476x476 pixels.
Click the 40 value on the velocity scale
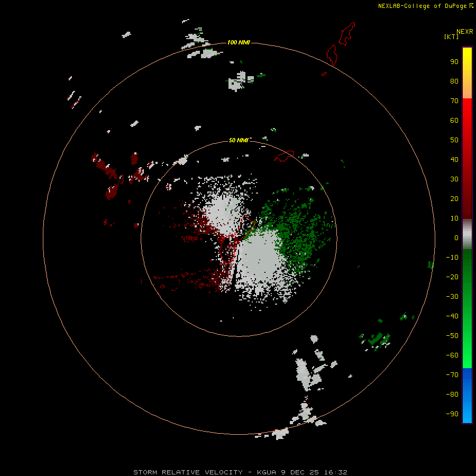[454, 159]
